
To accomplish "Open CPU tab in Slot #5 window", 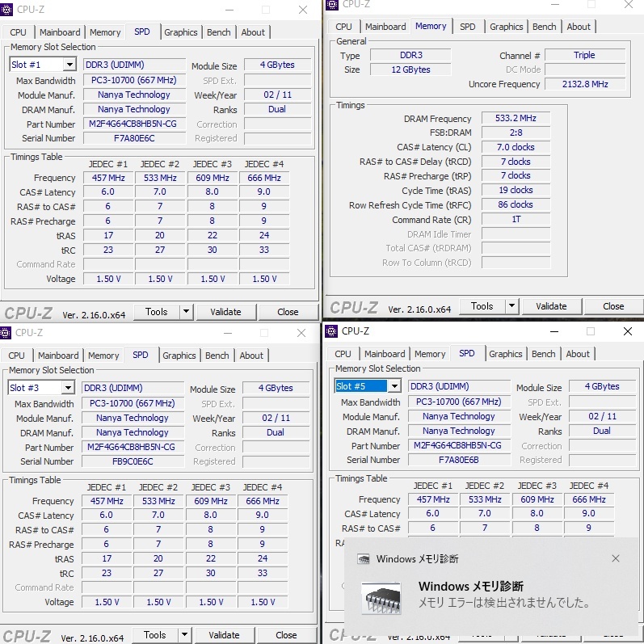I will coord(343,354).
